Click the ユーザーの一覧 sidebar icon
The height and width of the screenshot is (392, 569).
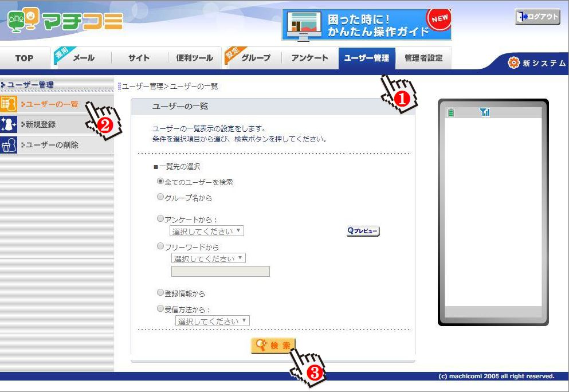(x=9, y=104)
